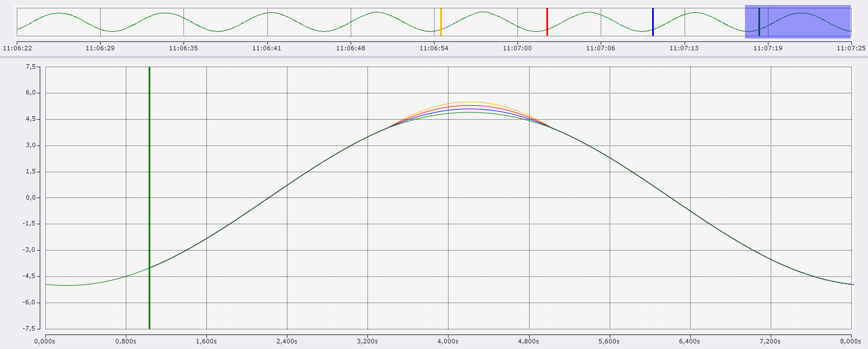The width and height of the screenshot is (868, 349).
Task: Click the -3,0 y-axis label
Action: point(30,250)
